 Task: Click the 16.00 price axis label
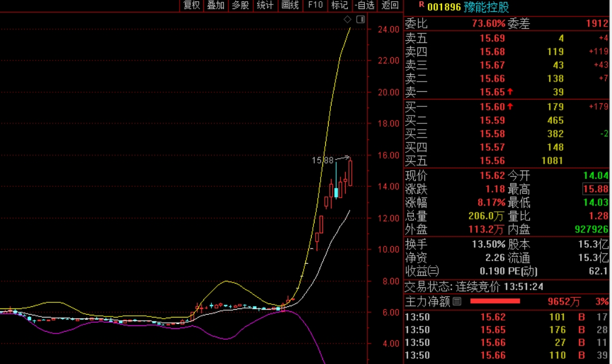coord(388,155)
